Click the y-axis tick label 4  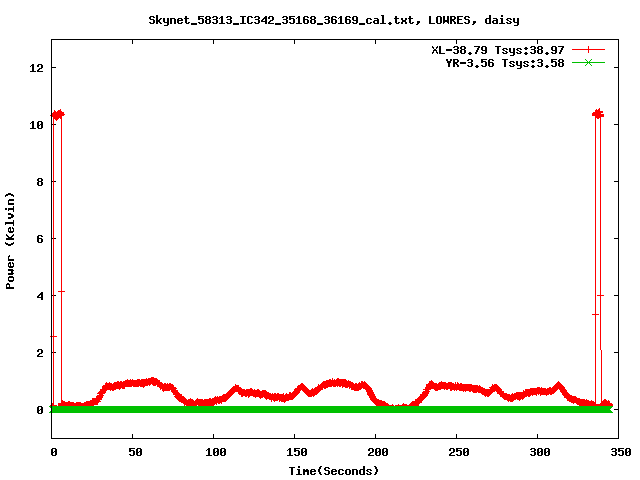[x=40, y=296]
